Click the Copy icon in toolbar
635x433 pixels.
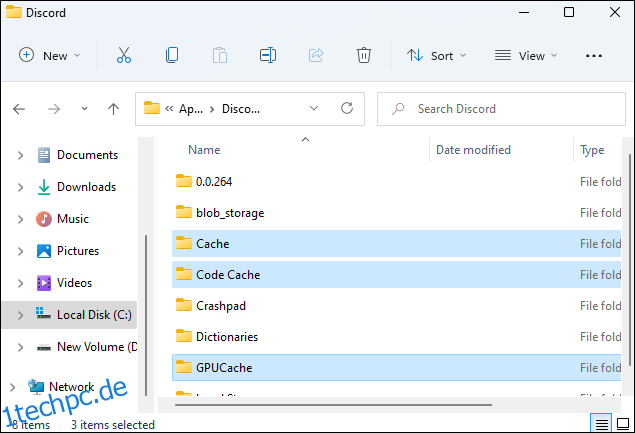click(172, 55)
